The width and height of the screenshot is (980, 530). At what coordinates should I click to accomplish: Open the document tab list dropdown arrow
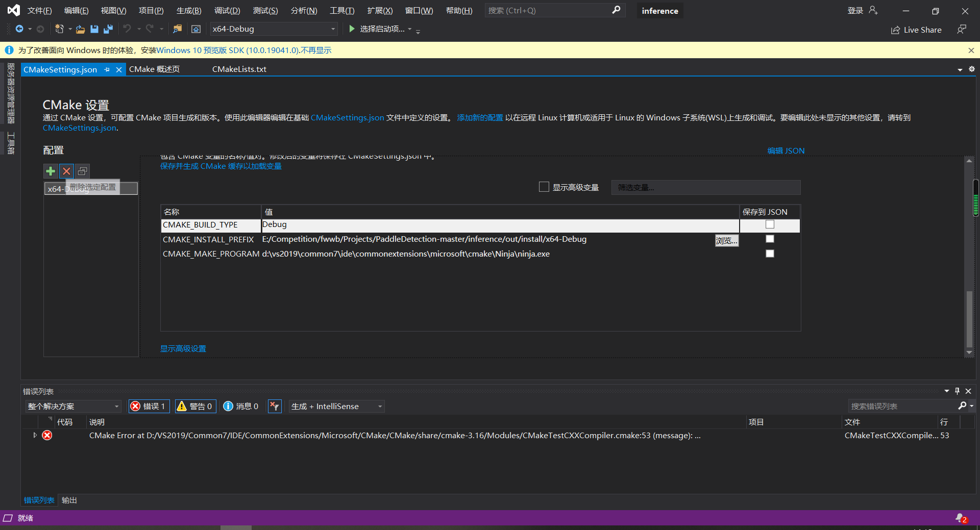(x=960, y=69)
